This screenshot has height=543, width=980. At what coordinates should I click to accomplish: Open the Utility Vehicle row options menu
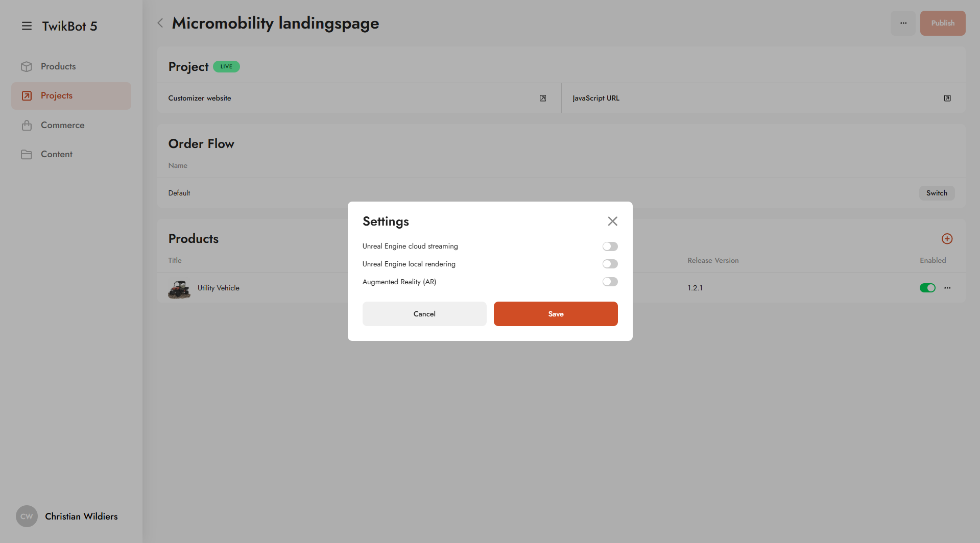click(x=947, y=288)
